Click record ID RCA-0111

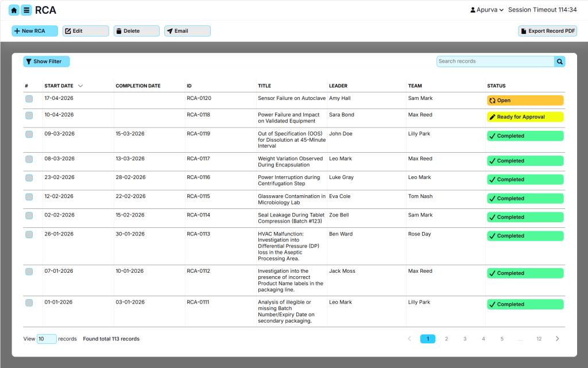(x=198, y=302)
